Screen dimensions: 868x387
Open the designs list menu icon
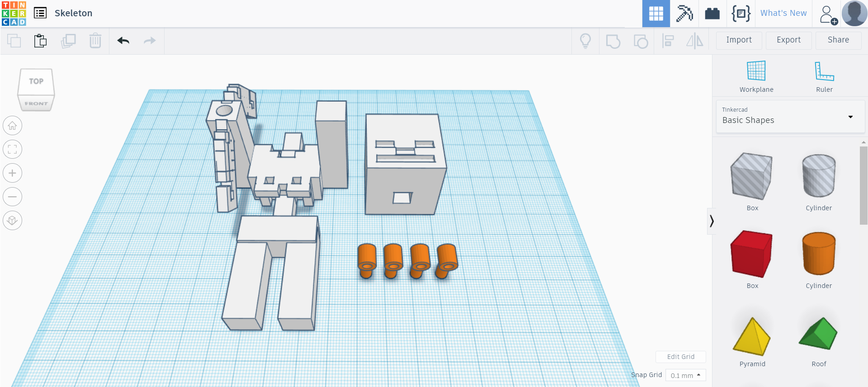40,13
